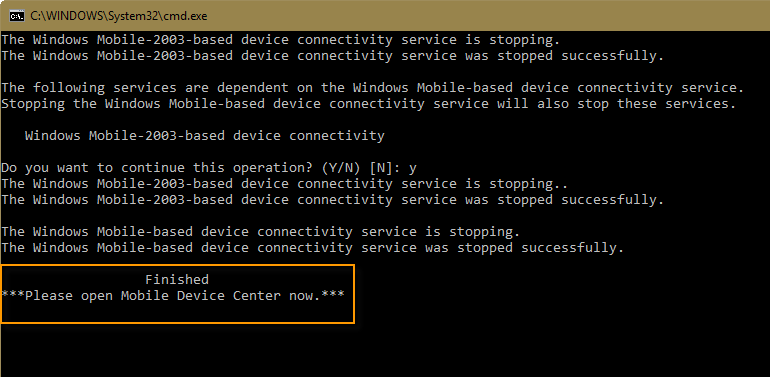Click the first 'service is stopping.' line at top
The image size is (770, 377).
[280, 40]
